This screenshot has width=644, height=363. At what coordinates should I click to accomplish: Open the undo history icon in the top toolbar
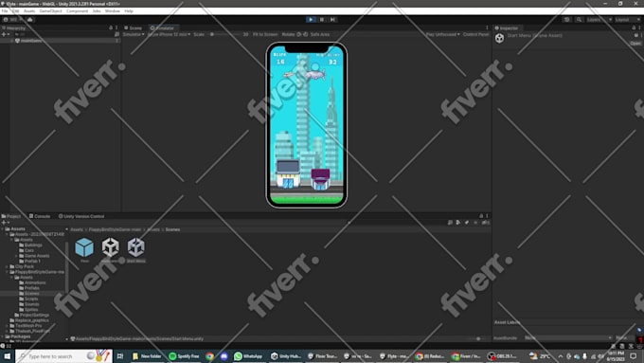click(566, 19)
